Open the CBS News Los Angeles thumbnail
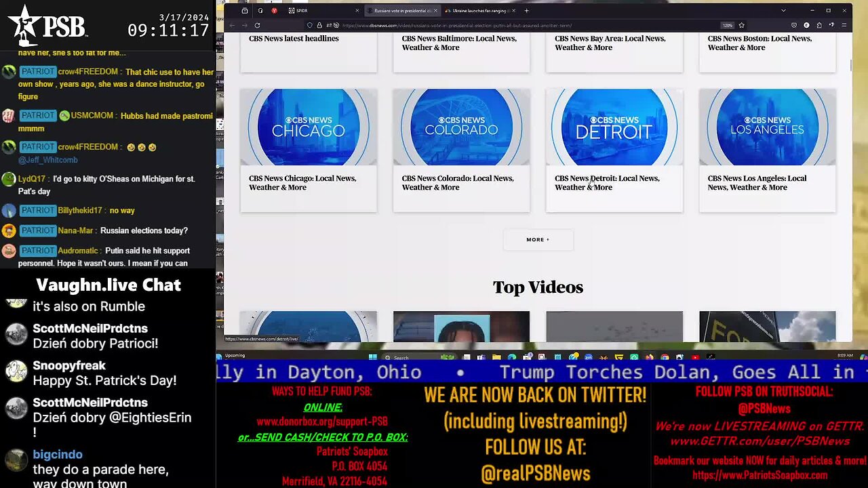The image size is (868, 488). (x=768, y=127)
